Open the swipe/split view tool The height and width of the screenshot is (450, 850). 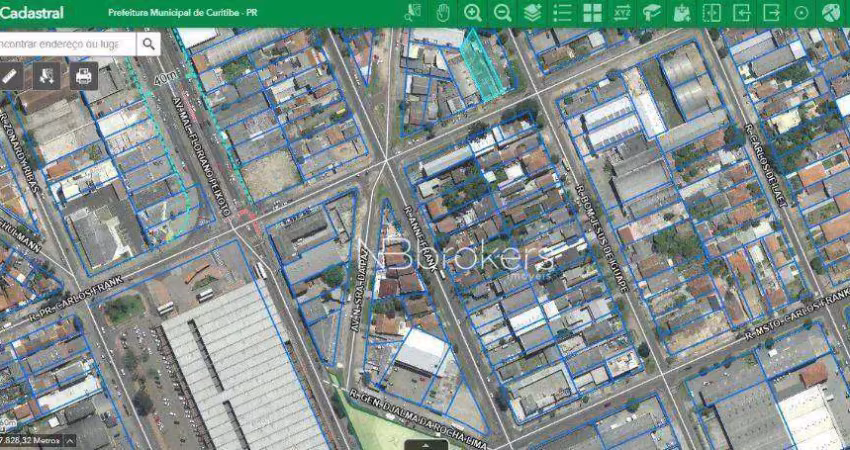[711, 13]
